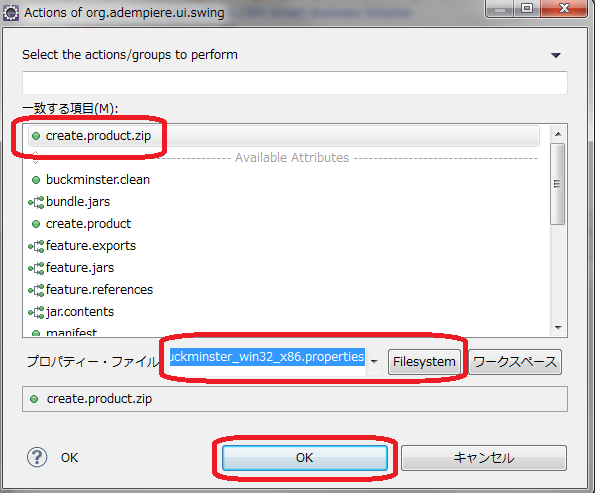Maximize the Actions dialog window
Screen dimensions: 595x493
coord(527,8)
